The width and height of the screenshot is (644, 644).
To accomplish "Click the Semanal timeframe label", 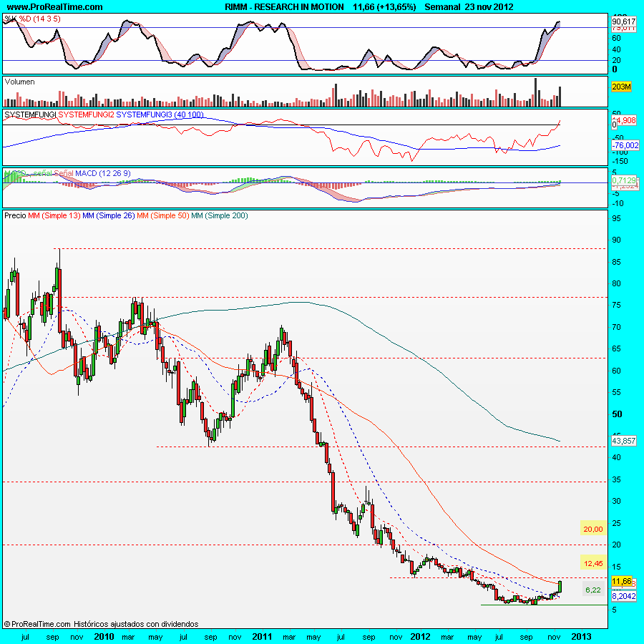I will pos(443,7).
